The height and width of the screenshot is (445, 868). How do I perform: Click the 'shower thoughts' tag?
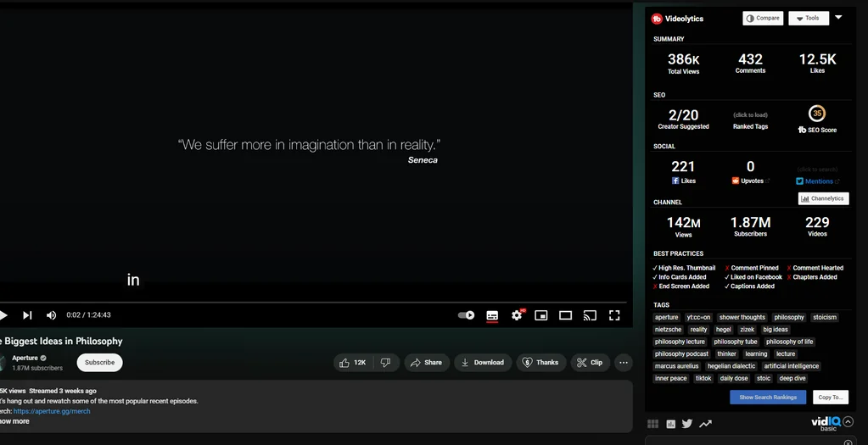tap(742, 317)
